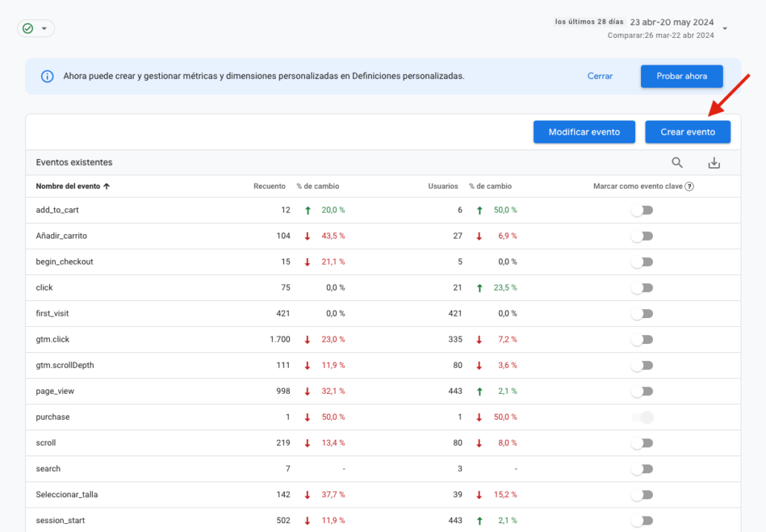
Task: Sort by Usuarios column header
Action: click(442, 186)
